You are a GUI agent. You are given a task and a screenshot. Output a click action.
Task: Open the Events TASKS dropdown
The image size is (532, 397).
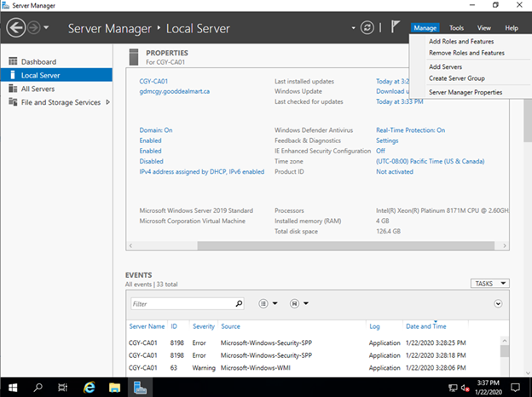pyautogui.click(x=490, y=284)
